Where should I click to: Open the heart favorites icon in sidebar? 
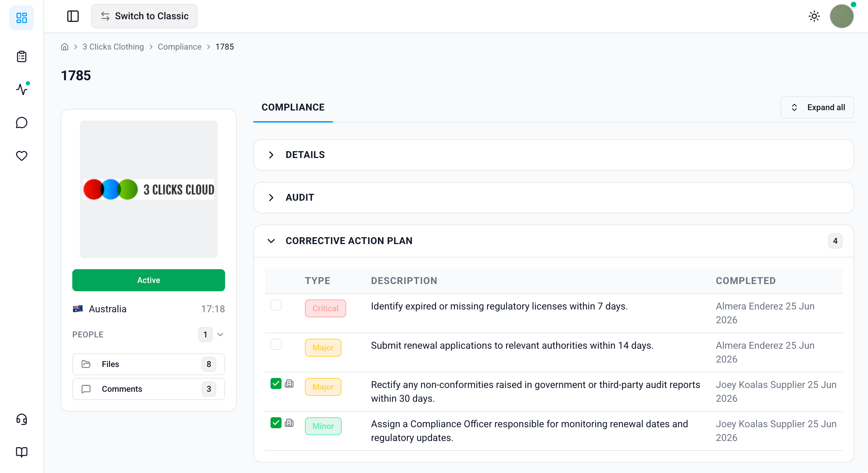22,156
